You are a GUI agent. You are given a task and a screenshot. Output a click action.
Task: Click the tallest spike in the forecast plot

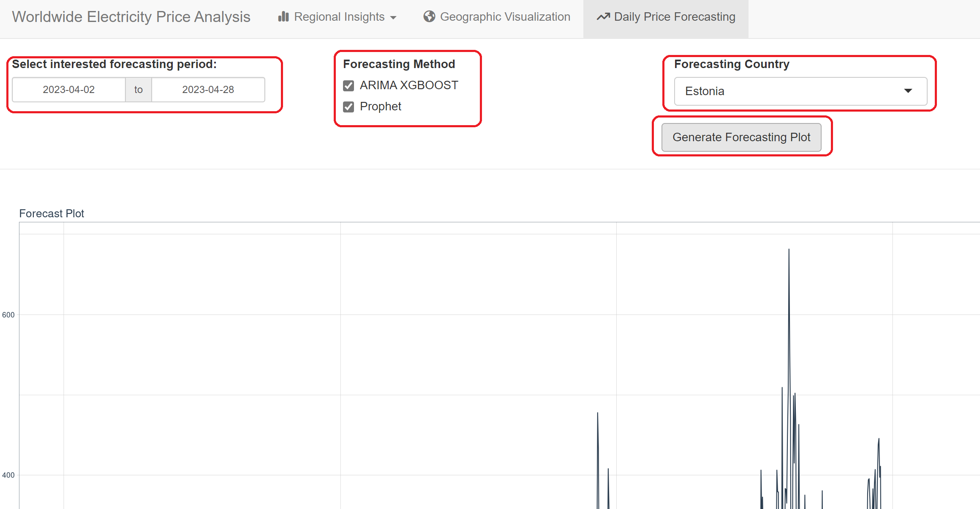789,250
